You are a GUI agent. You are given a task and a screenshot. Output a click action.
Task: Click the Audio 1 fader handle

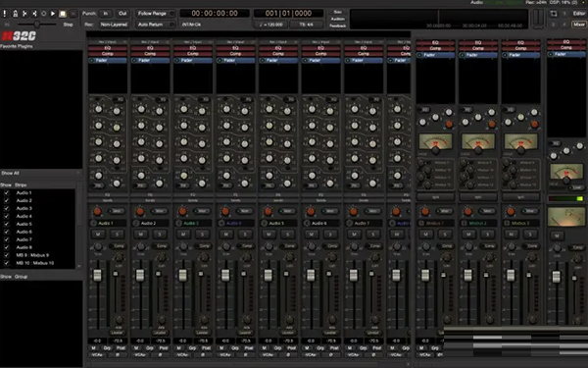97,275
